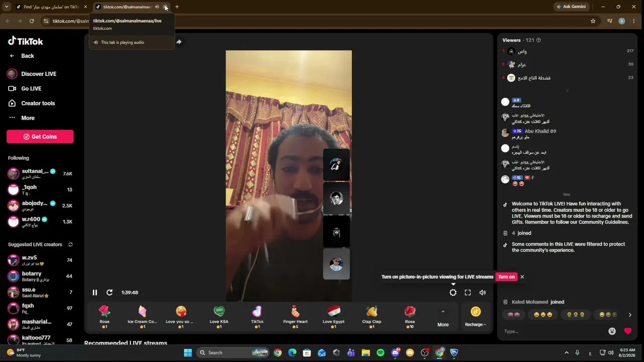Viewport: 644px width, 362px height.
Task: Show more quick emoji reactions
Action: (630, 315)
